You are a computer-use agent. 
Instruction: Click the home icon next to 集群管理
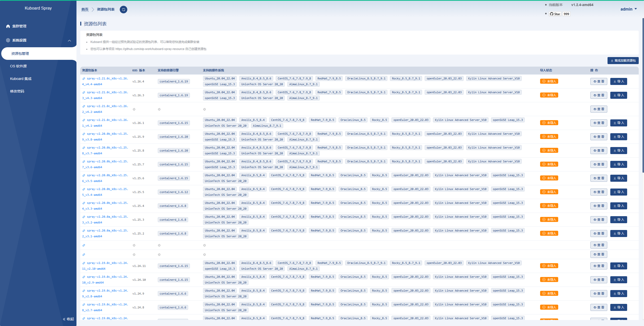point(8,26)
